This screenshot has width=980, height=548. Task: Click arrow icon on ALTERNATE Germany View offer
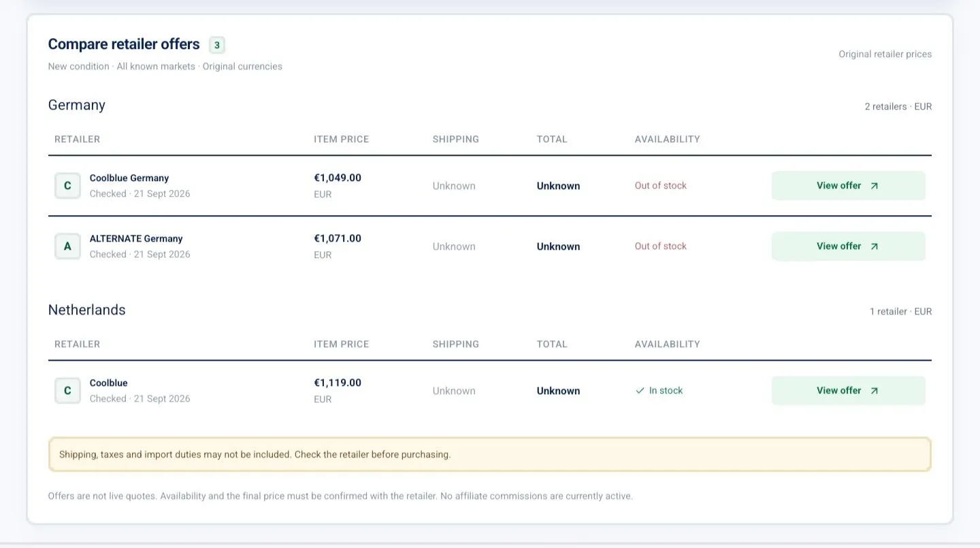pyautogui.click(x=875, y=246)
